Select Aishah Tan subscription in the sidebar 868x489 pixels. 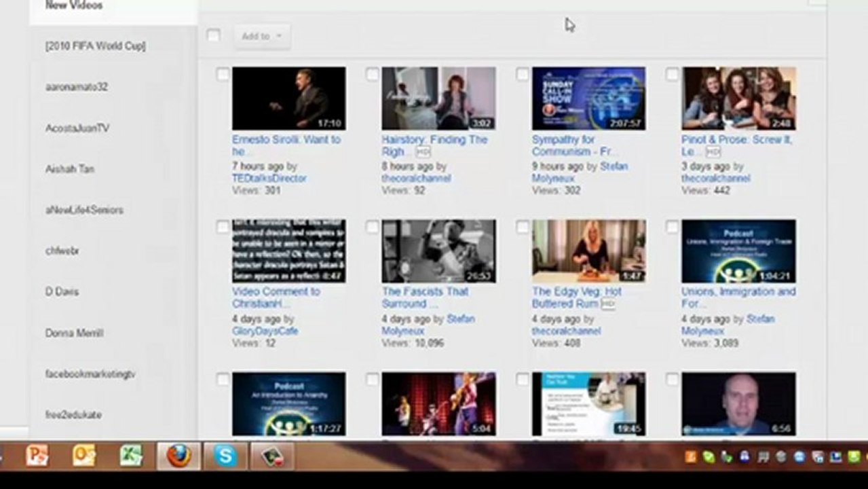70,168
